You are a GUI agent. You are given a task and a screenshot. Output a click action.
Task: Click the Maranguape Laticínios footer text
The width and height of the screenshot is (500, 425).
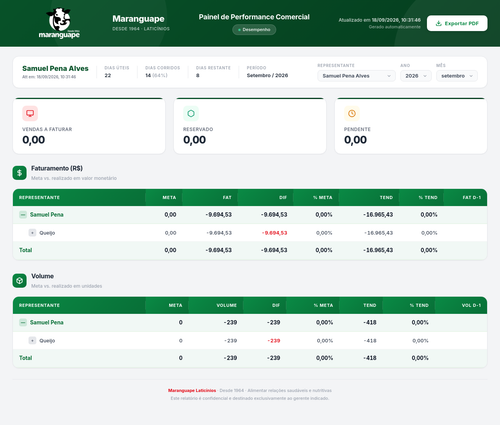tap(192, 390)
